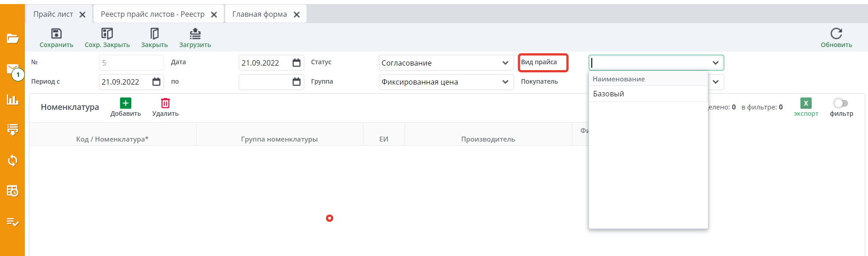Screen dimensions: 868x256
Task: Open the chart reports sidebar icon
Action: coord(13,100)
